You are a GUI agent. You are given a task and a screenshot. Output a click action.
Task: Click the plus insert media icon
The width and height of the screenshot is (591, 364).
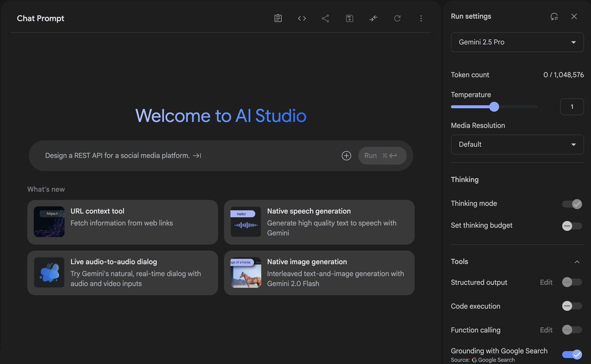346,156
